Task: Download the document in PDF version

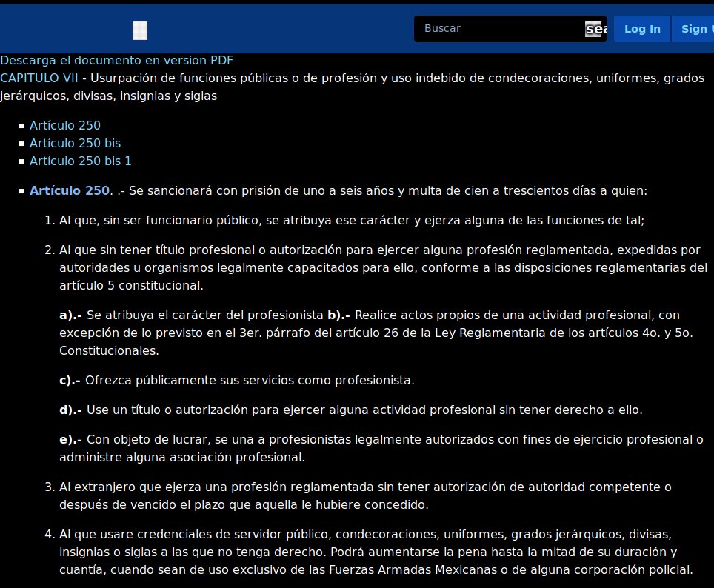Action: tap(116, 60)
